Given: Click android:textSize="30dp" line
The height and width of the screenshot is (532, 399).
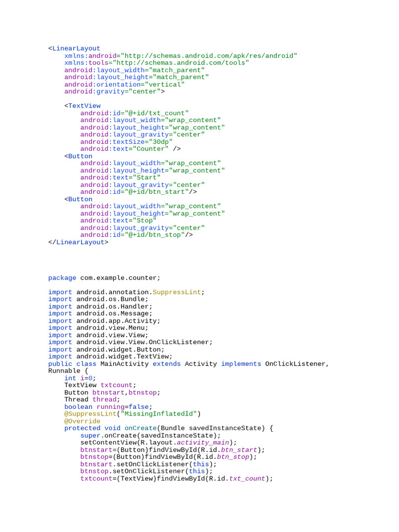Looking at the screenshot, I should coord(127,142).
